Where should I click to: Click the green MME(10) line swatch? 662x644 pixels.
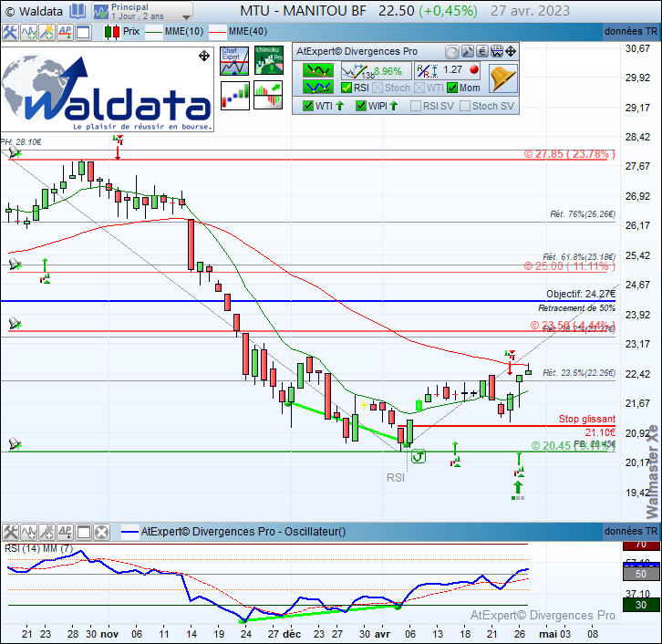153,32
